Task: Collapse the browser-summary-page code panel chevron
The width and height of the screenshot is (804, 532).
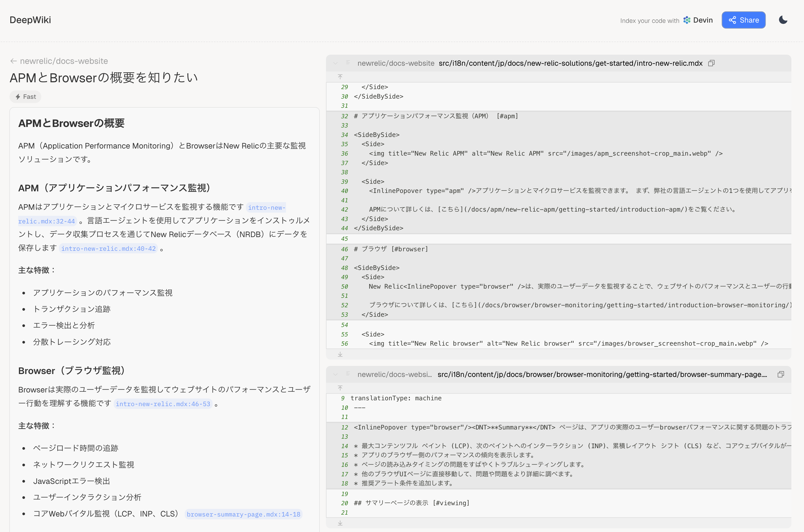Action: pos(335,375)
